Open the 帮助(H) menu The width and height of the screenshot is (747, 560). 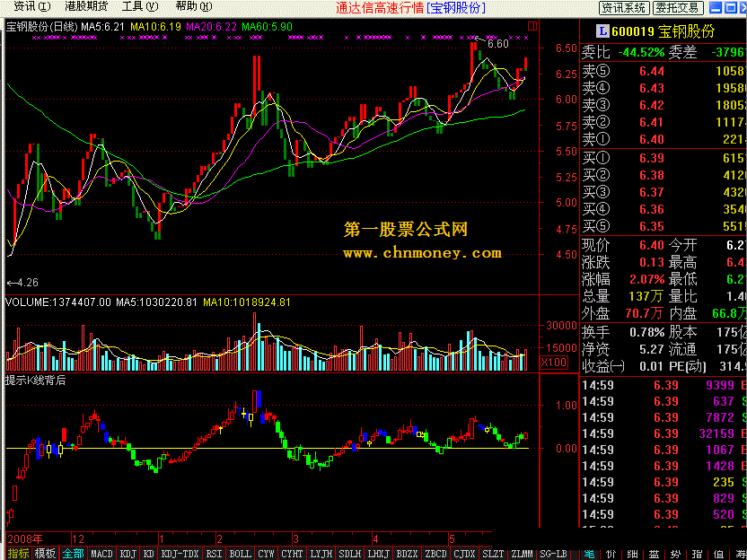tap(193, 6)
